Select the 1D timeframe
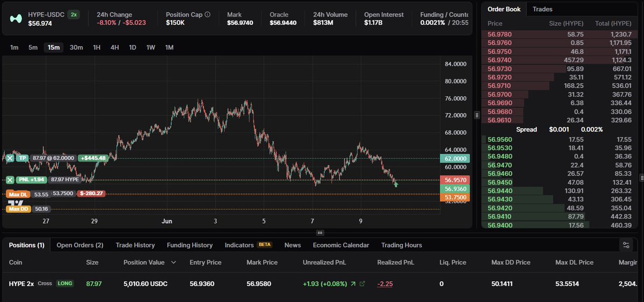The height and width of the screenshot is (302, 644). click(x=133, y=47)
